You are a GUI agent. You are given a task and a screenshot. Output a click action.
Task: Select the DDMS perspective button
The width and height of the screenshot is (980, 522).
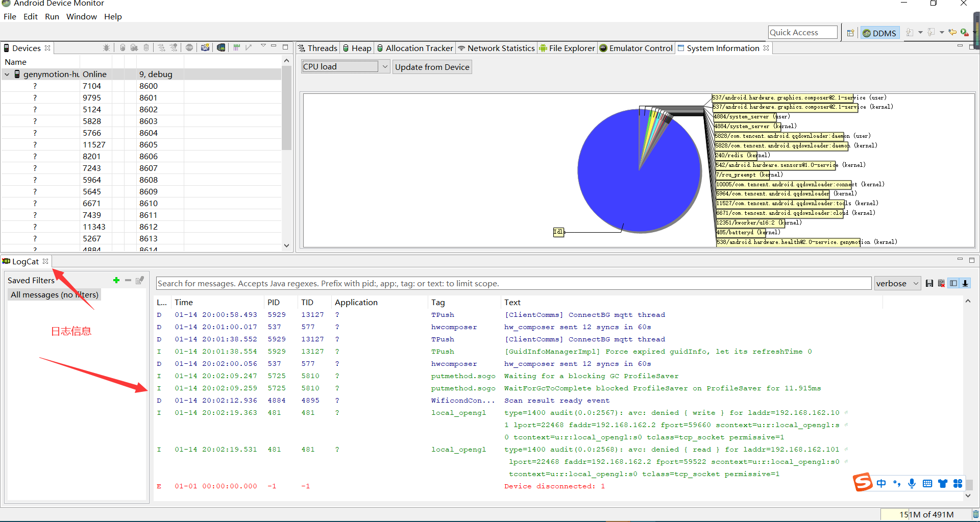point(879,33)
